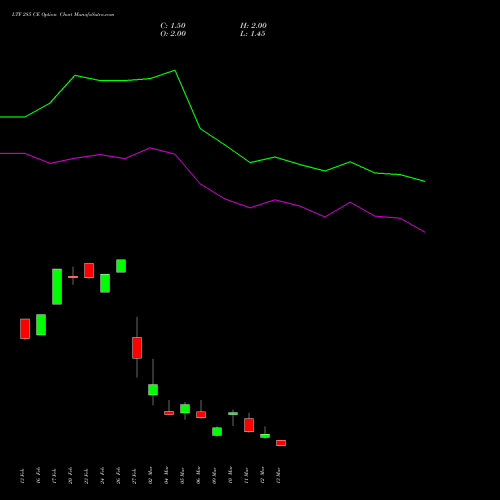Click the purple line peak above 02 Mar
Viewport: 500px width, 500px height.
coord(150,148)
